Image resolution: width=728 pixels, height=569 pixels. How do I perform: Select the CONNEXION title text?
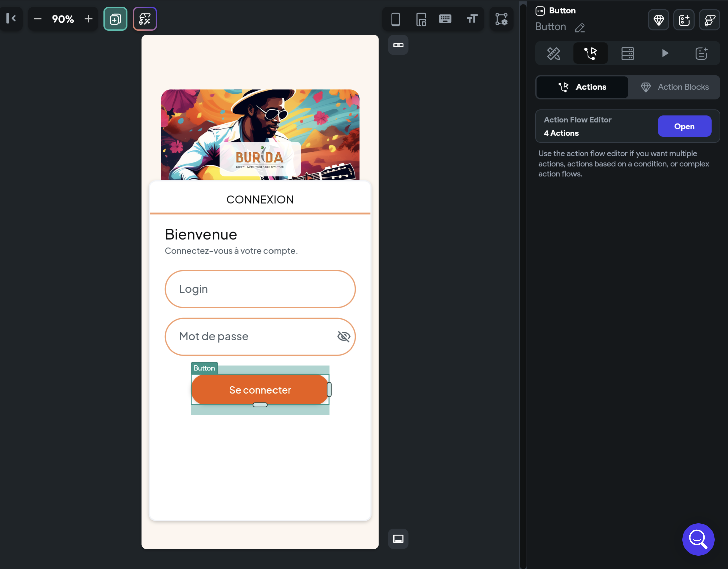260,200
